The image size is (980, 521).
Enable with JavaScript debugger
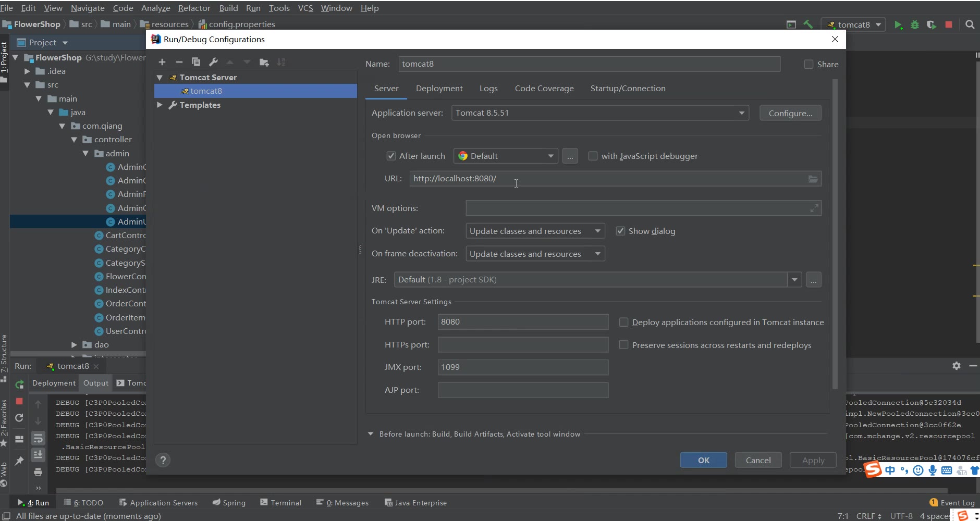(x=593, y=156)
